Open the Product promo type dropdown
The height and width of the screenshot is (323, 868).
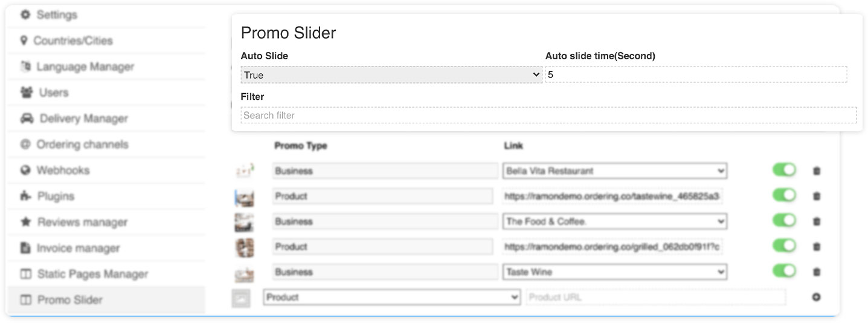[x=391, y=297]
